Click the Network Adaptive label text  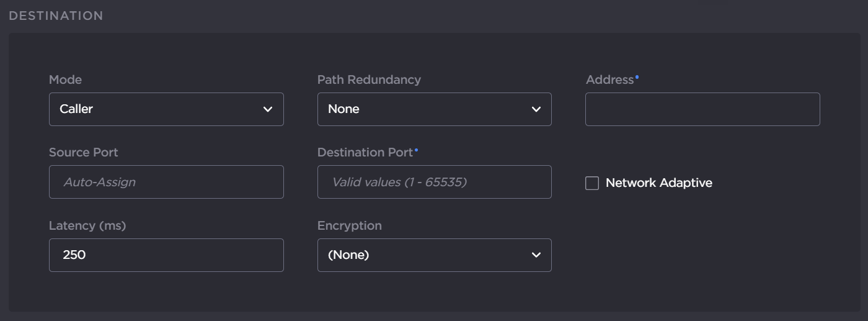(x=658, y=183)
